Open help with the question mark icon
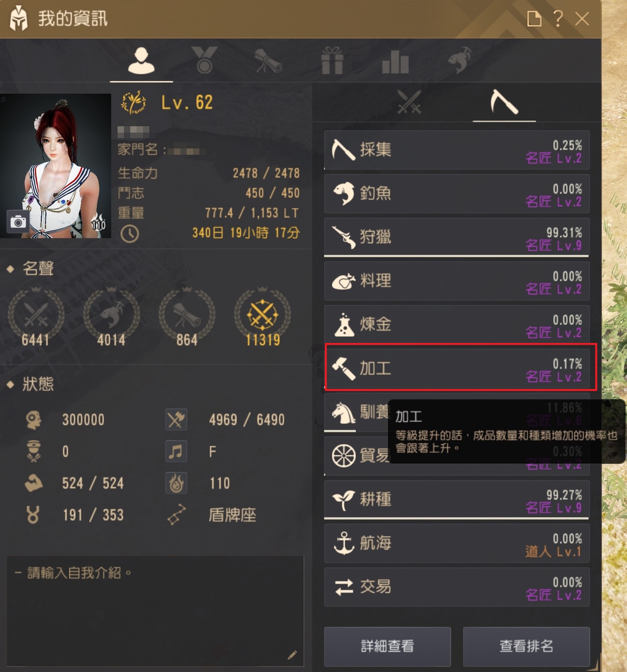627x672 pixels. click(x=558, y=19)
